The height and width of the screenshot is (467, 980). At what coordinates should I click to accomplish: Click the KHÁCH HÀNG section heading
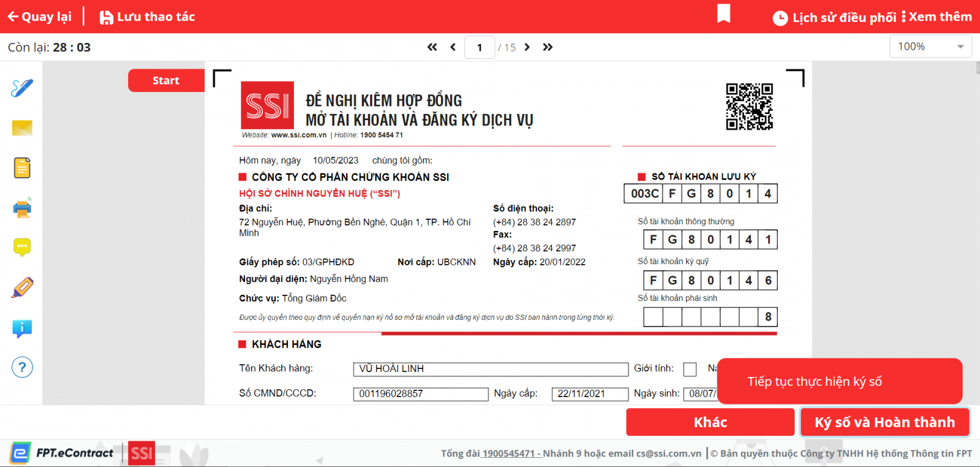[287, 344]
